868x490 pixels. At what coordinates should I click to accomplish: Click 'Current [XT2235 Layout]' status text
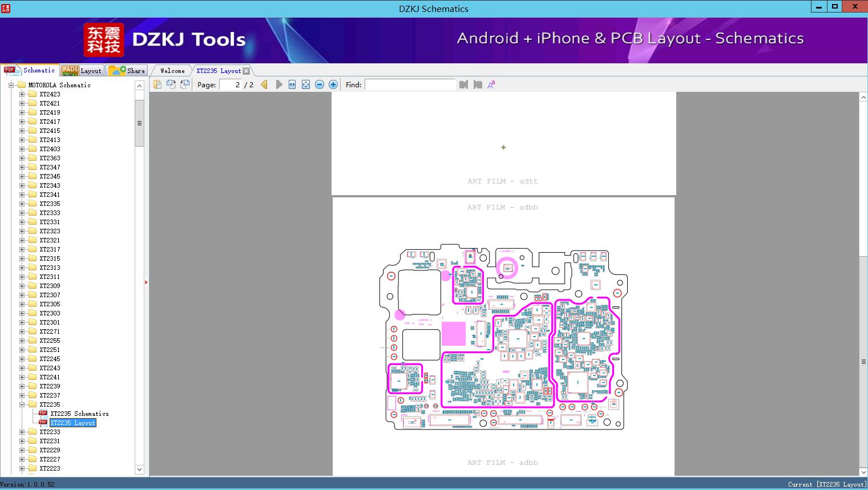tap(827, 484)
